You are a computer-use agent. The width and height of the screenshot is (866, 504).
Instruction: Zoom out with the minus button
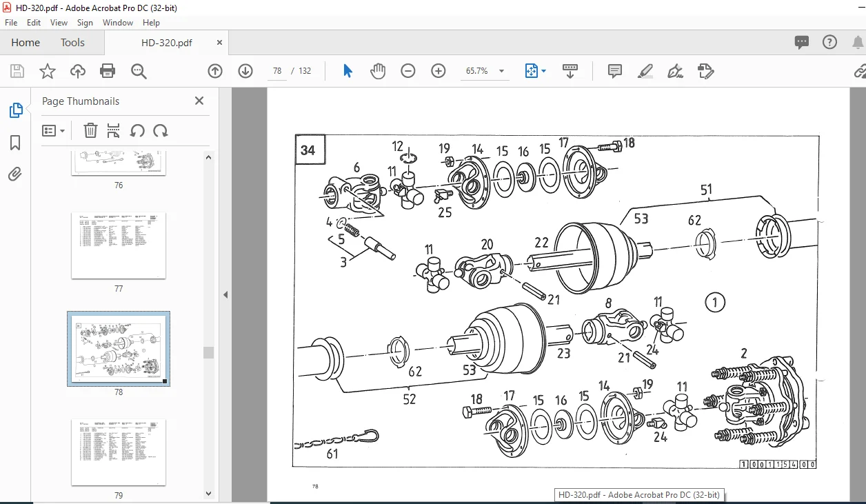[x=408, y=71]
